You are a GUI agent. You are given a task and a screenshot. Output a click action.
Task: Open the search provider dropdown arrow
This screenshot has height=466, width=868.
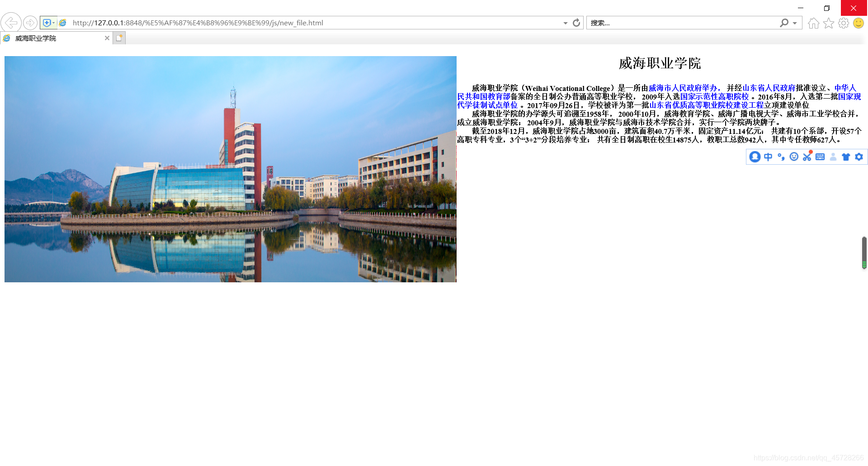(x=795, y=23)
